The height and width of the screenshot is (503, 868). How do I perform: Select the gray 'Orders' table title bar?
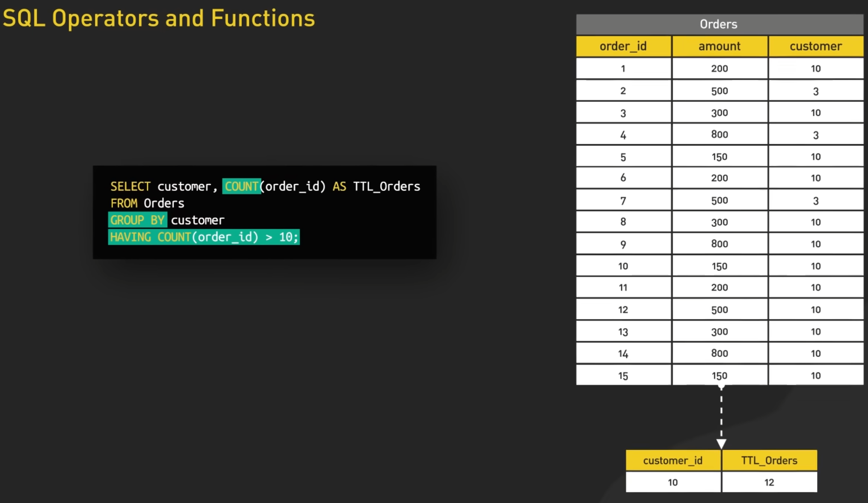coord(720,24)
